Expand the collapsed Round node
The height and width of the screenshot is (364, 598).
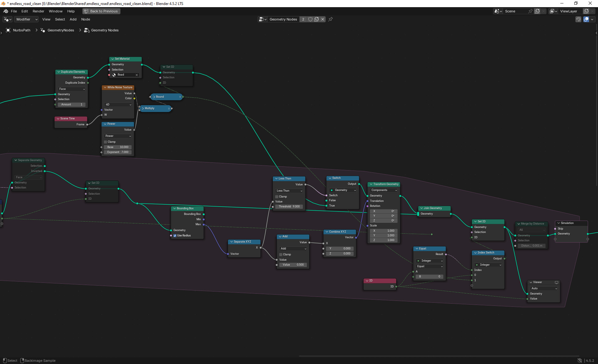(154, 97)
